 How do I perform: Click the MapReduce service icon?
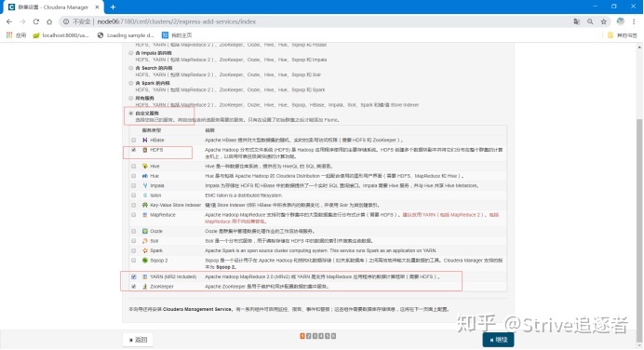[144, 215]
